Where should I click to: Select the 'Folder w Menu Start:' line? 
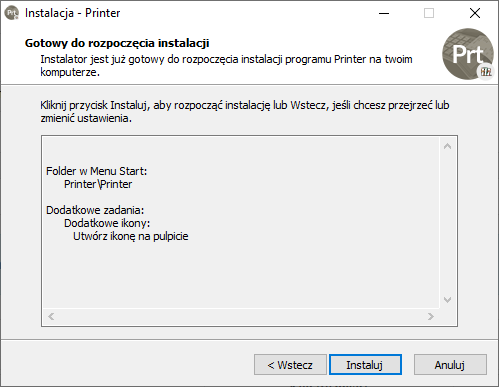[96, 171]
